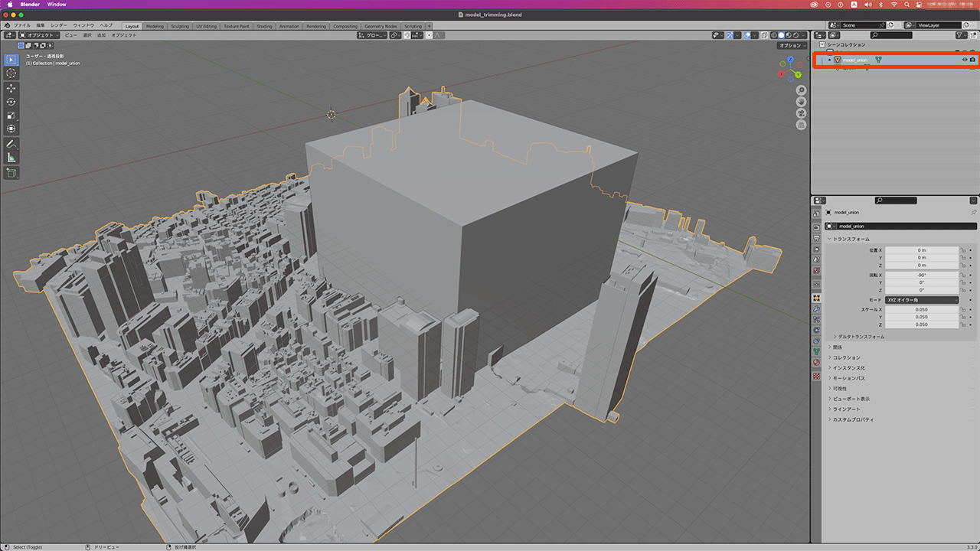
Task: Toggle lock for scale Z
Action: point(963,324)
